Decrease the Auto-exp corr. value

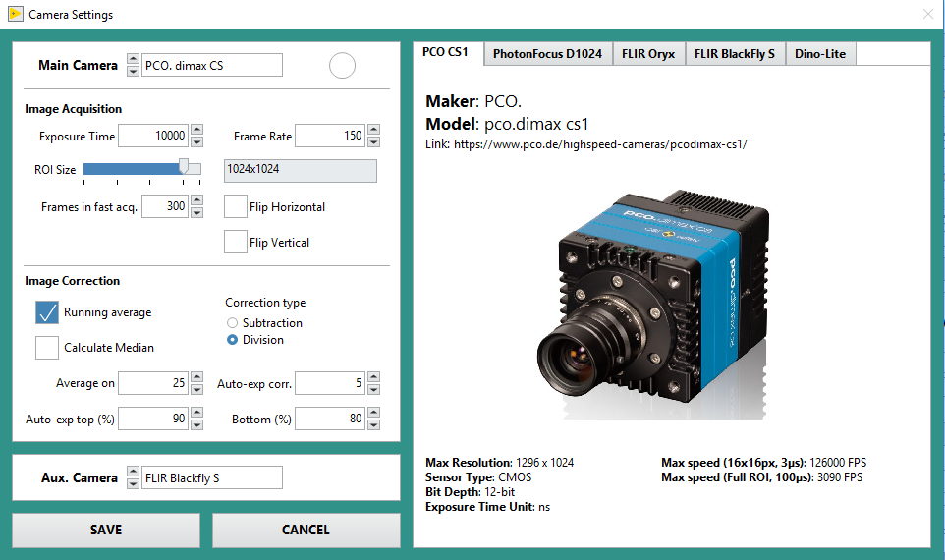(373, 389)
